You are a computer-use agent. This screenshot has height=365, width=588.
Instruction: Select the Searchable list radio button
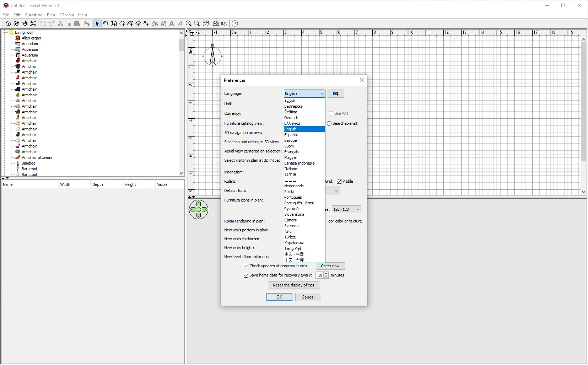coord(329,123)
